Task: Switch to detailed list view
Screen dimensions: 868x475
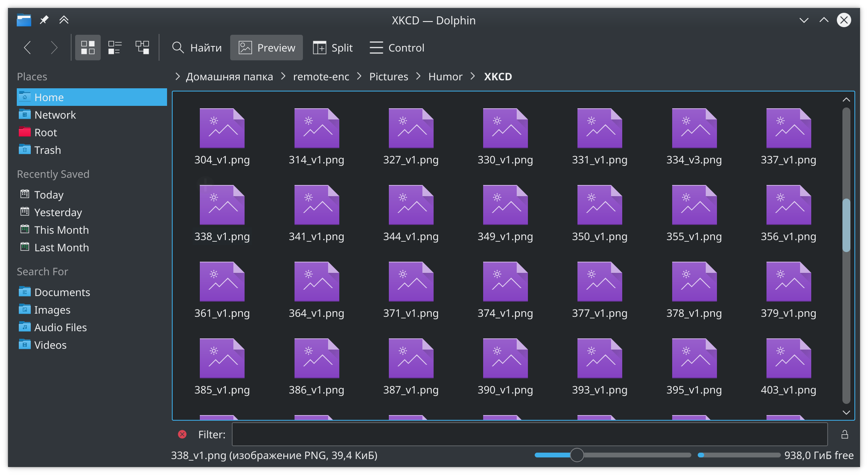Action: [x=115, y=48]
